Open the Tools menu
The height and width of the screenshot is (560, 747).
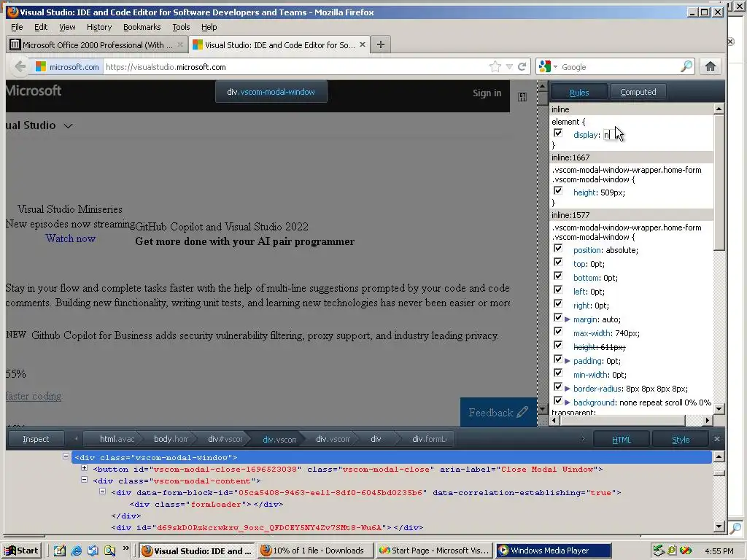(181, 27)
